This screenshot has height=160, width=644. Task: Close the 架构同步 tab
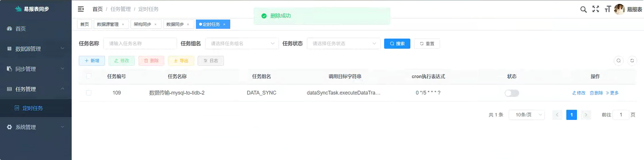coord(156,24)
